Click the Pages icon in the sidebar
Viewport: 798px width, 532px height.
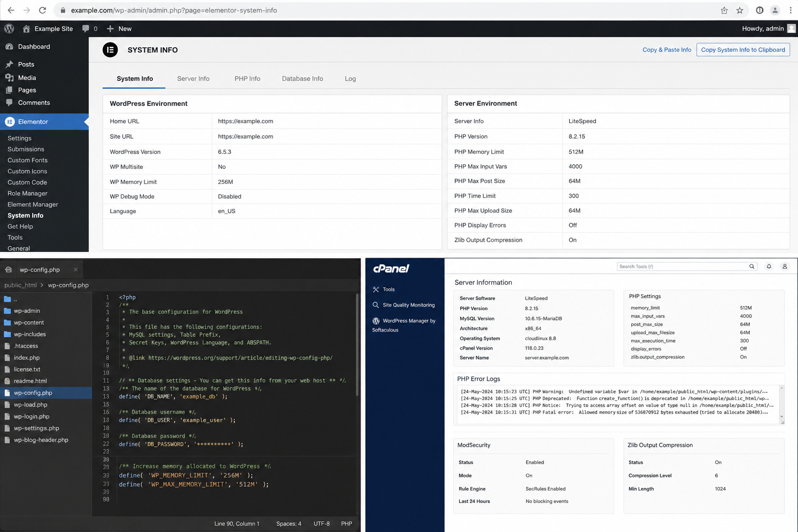9,90
